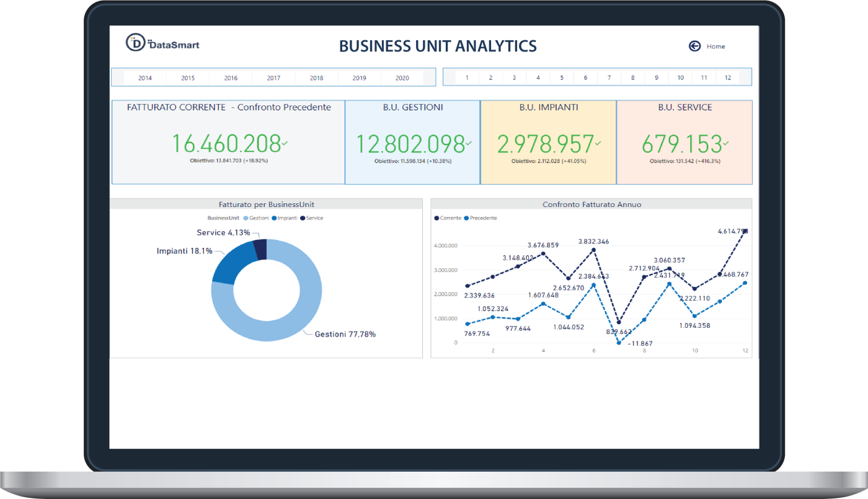Image resolution: width=868 pixels, height=499 pixels.
Task: Click the Precedente legend marker
Action: [467, 218]
